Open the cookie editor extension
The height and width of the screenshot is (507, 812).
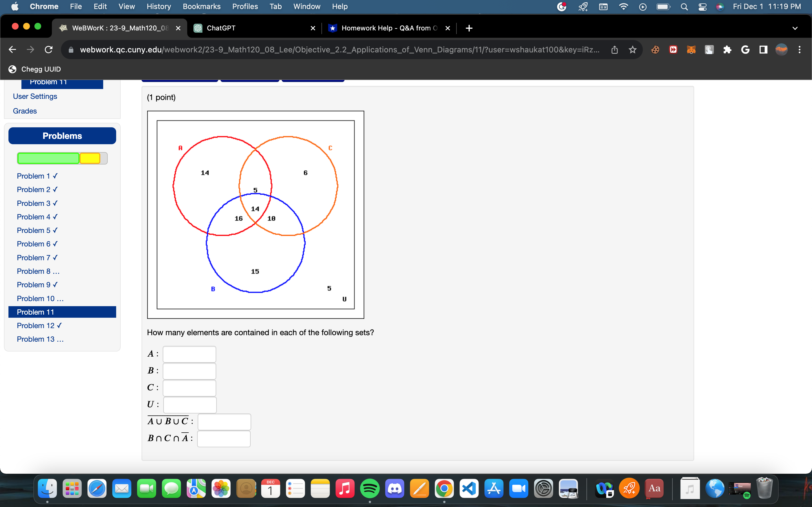pos(655,49)
